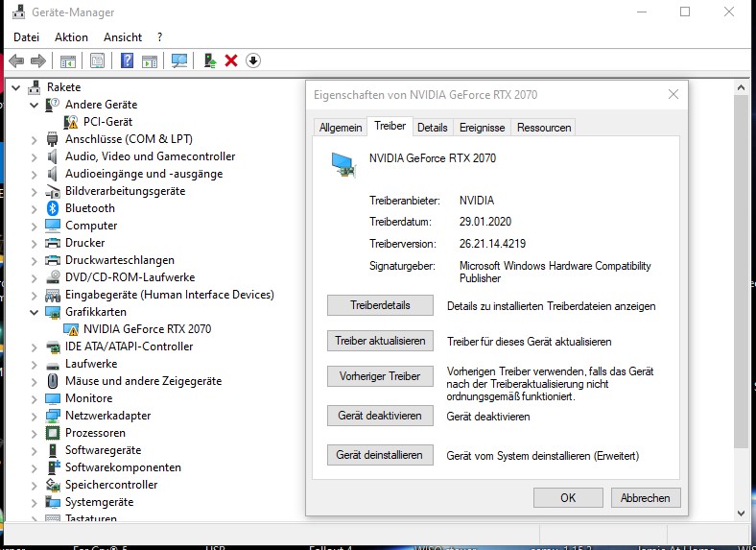Click the Treiberdetails button
Screen dimensions: 756x550
[380, 305]
